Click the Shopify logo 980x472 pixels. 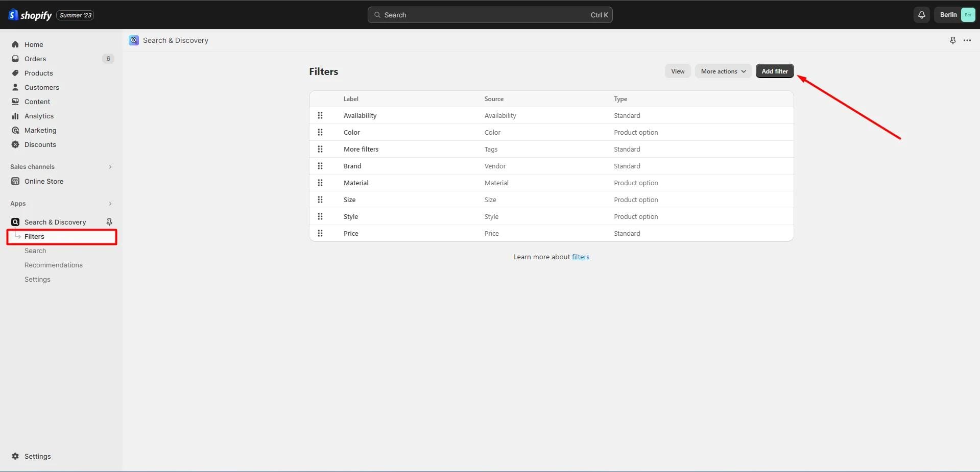(30, 15)
